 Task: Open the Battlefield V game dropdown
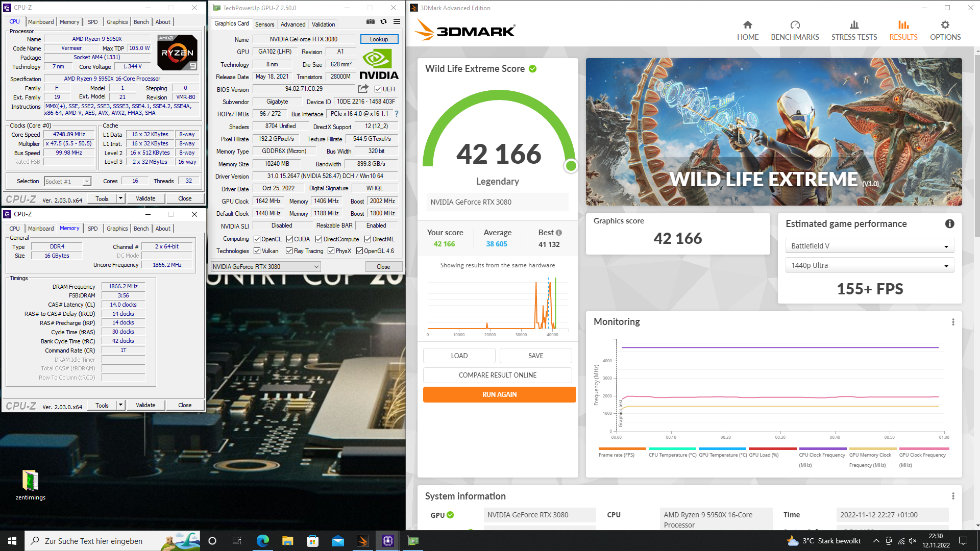pyautogui.click(x=869, y=246)
